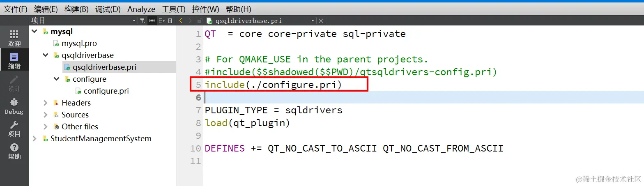The width and height of the screenshot is (644, 186).
Task: Open the 构建(B) Build menu
Action: coord(76,9)
